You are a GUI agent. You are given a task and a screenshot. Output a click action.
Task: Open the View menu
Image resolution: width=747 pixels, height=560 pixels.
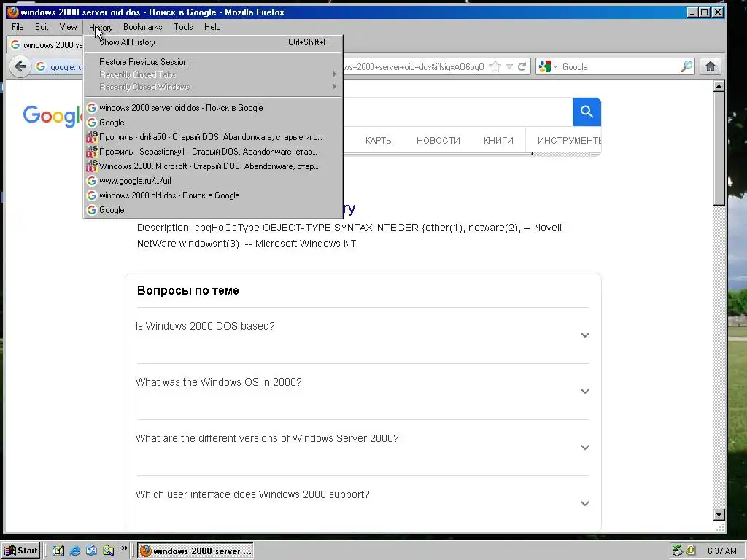point(68,27)
